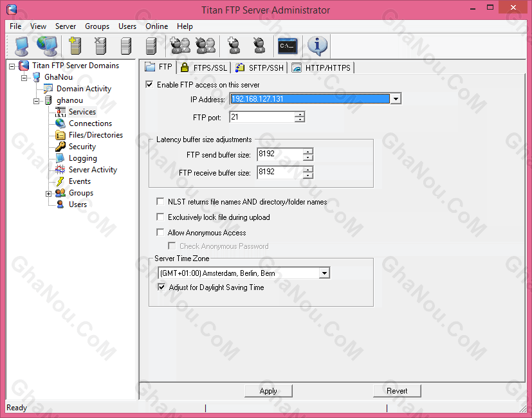Increase FTP receive buffer size with up arrow

coord(307,169)
